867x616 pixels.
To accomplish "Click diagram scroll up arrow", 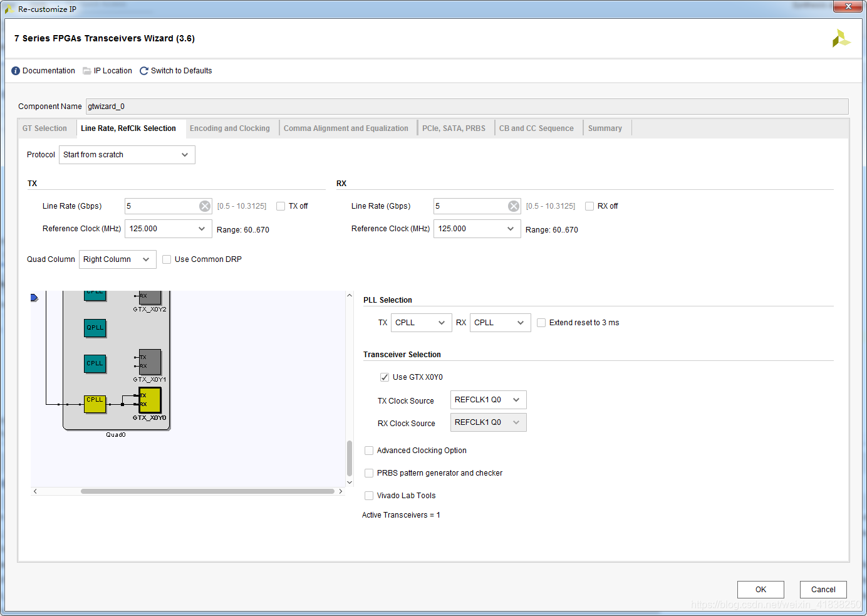I will 350,295.
